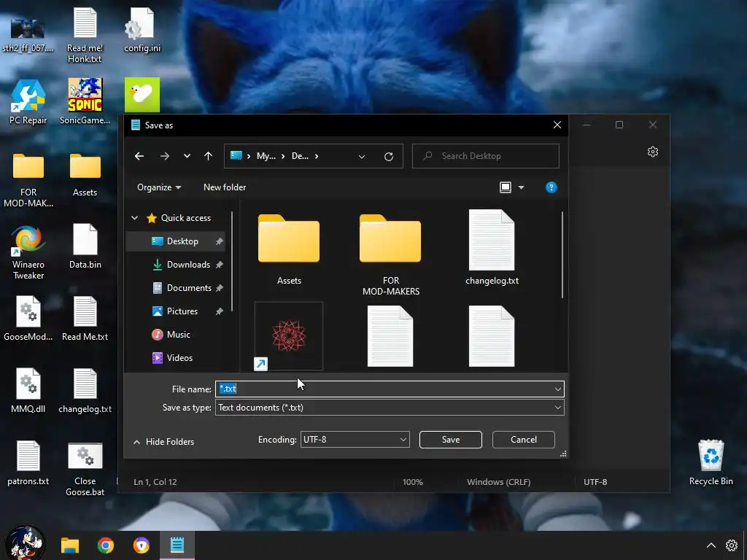Click the pin icon beside Pictures
The image size is (747, 560).
(x=219, y=311)
